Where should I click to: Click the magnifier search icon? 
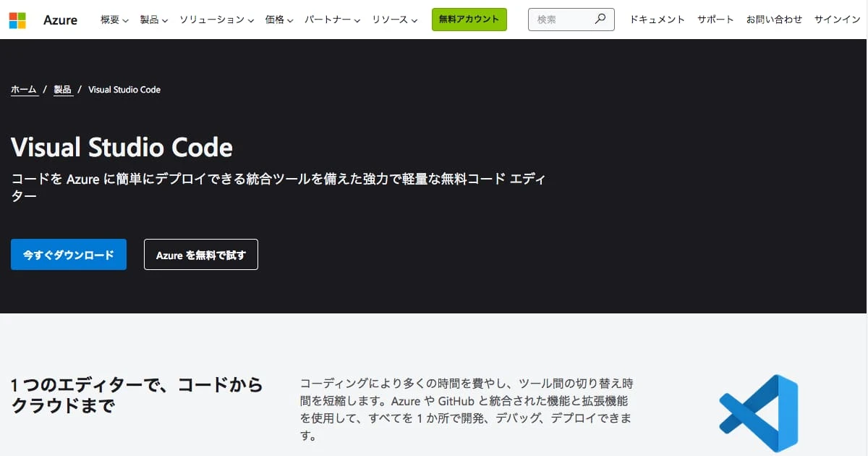pos(600,20)
